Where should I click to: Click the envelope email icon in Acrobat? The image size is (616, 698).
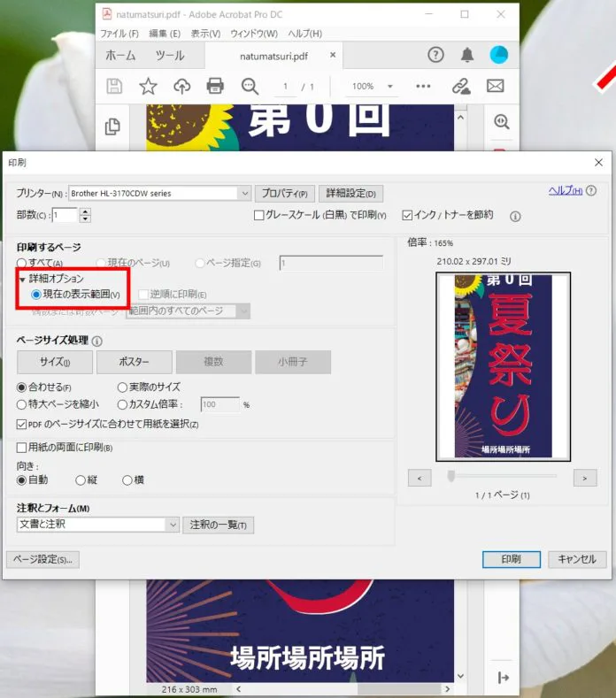(x=496, y=86)
